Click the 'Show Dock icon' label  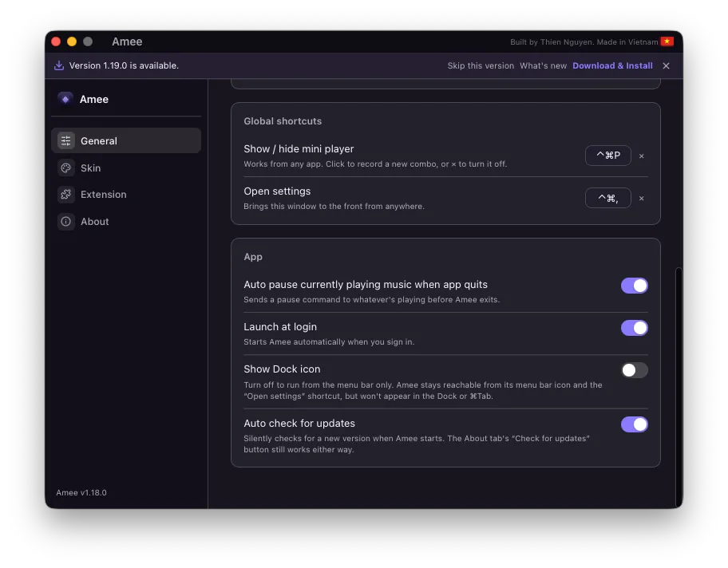tap(282, 369)
